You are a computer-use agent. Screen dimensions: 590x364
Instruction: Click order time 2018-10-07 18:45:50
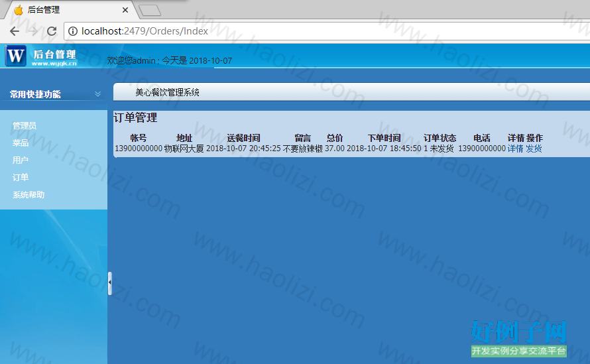[x=384, y=149]
